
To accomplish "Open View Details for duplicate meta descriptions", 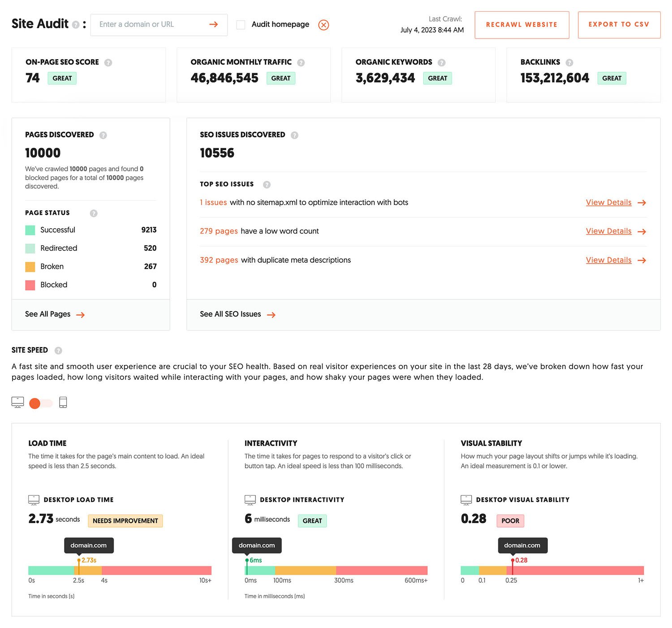I will pos(616,260).
